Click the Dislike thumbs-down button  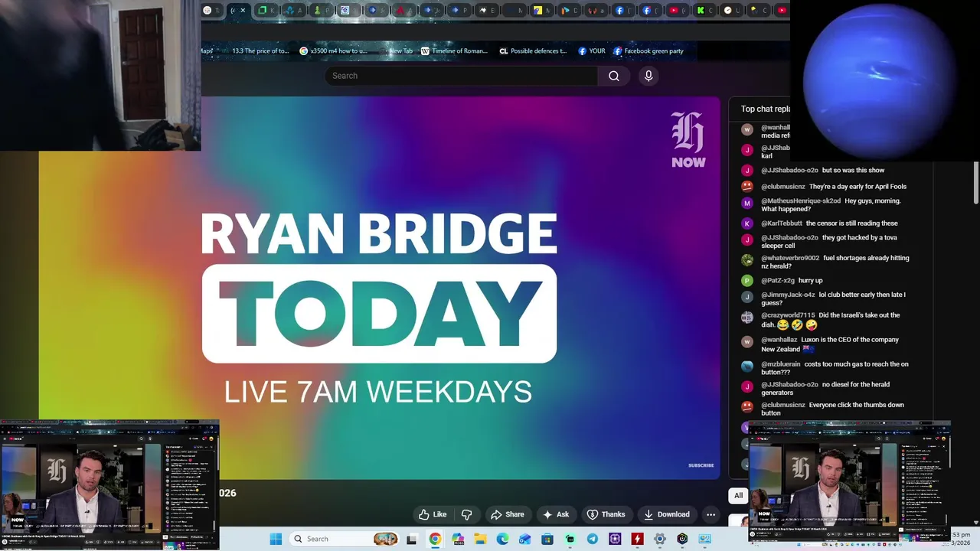click(x=466, y=514)
